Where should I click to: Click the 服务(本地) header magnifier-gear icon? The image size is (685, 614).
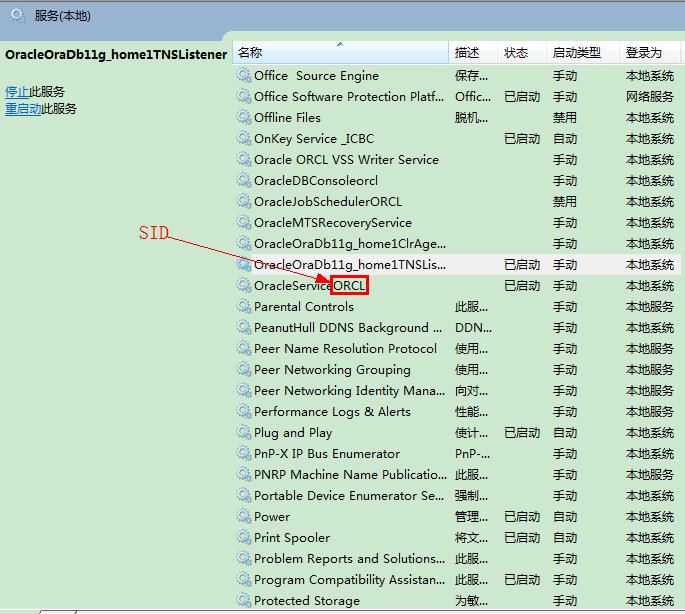pos(18,16)
